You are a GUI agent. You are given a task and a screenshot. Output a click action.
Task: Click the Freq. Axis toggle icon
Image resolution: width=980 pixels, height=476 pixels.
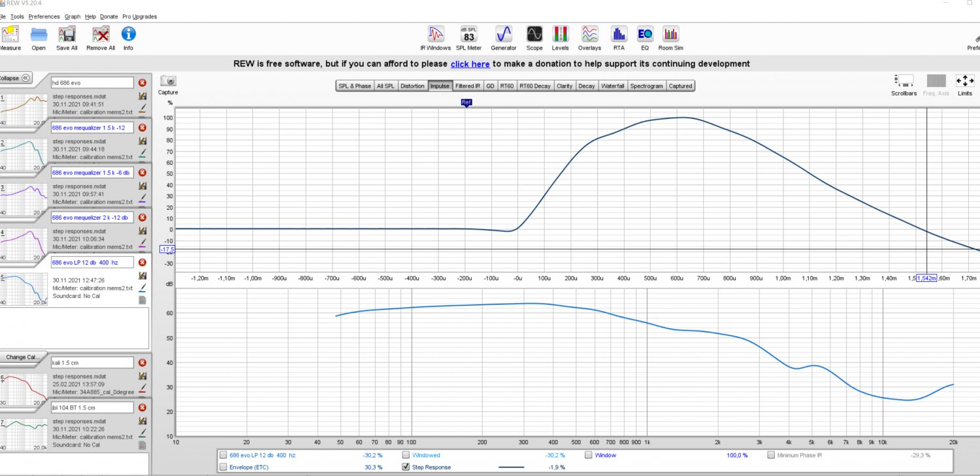click(936, 81)
